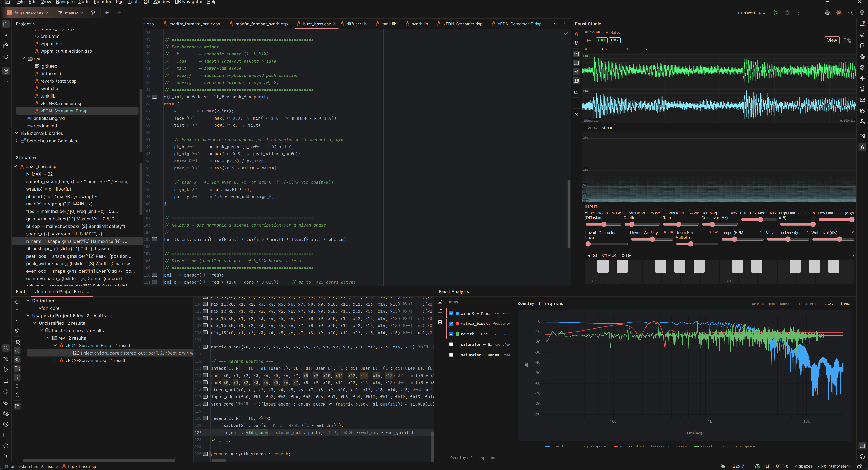Run the current file

776,13
